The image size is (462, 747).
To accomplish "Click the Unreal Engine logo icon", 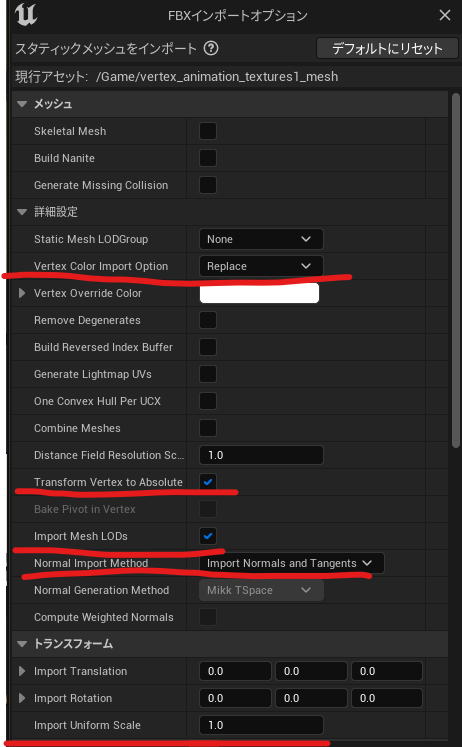I will point(26,15).
